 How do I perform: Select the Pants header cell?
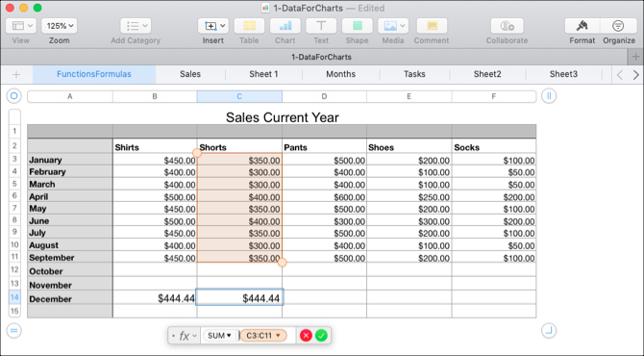click(324, 147)
